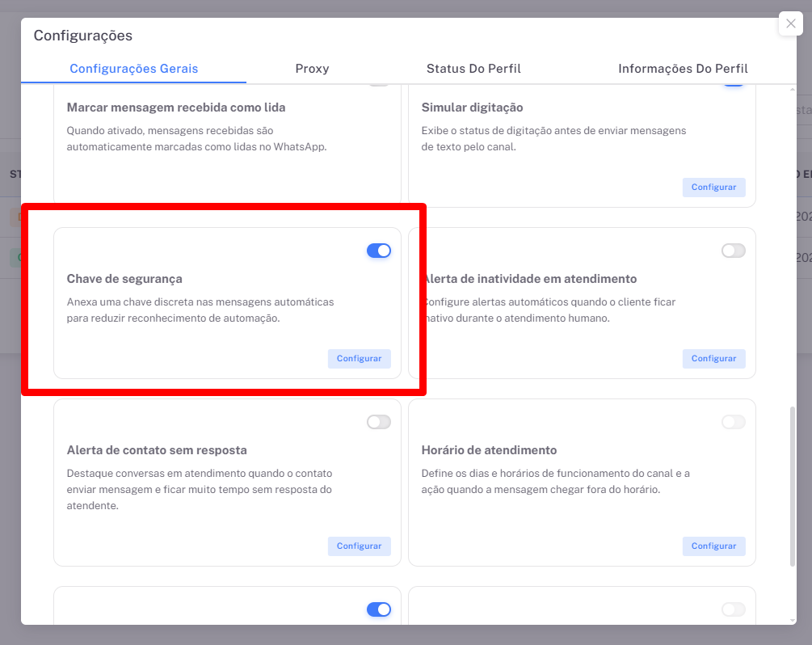Click the 'Alerta de inatividade em atendimento' heading
Screen dimensions: 812x645
[x=528, y=279]
